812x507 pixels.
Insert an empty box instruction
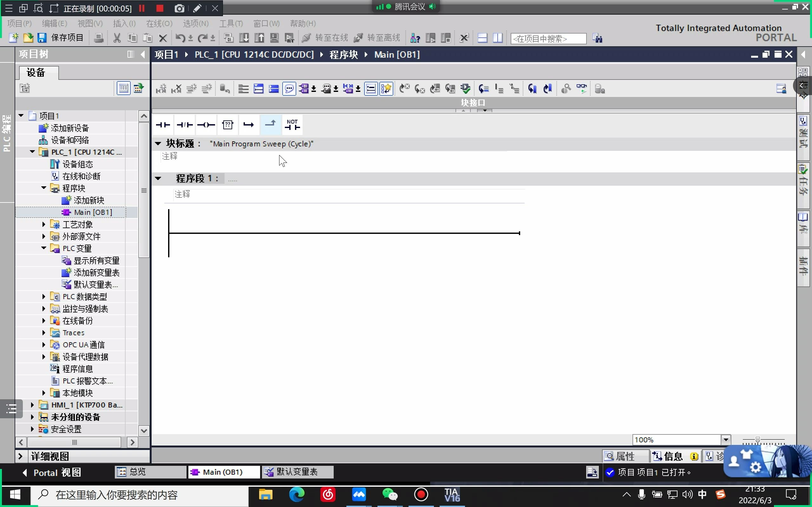coord(227,125)
